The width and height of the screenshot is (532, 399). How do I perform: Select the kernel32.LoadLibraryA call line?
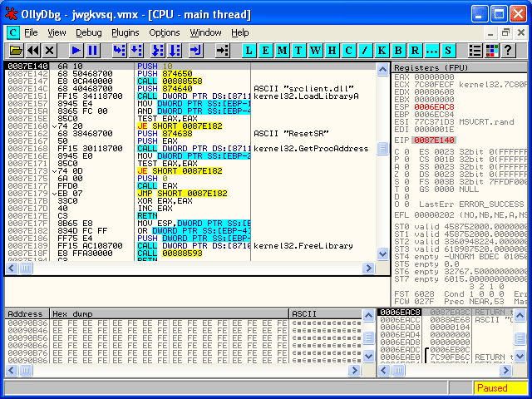tap(191, 96)
